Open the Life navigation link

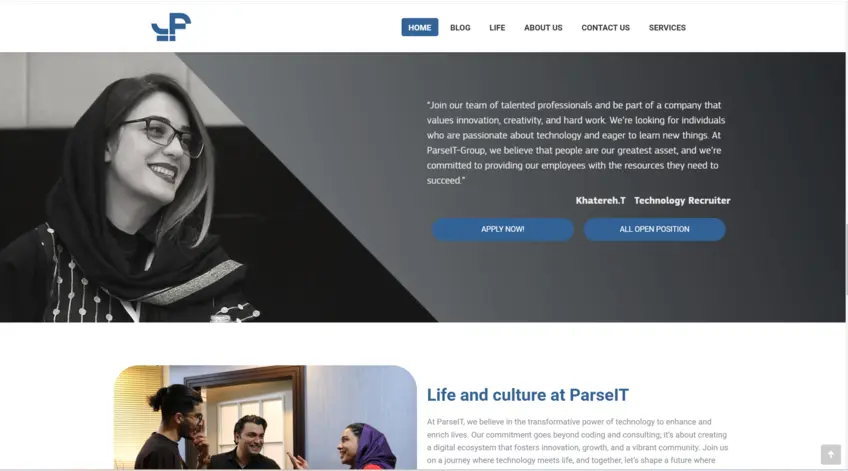497,27
